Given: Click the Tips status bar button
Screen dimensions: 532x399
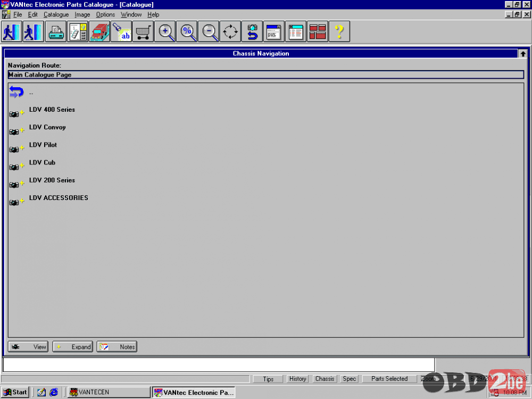Looking at the screenshot, I should pyautogui.click(x=268, y=379).
